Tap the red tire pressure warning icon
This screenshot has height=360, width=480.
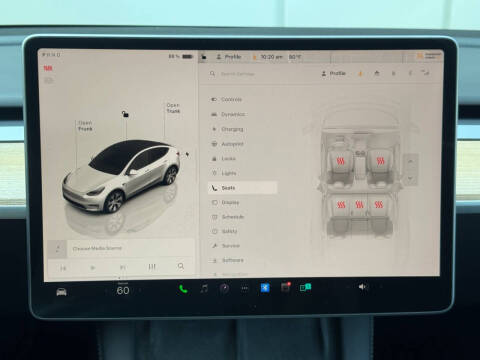[x=48, y=68]
